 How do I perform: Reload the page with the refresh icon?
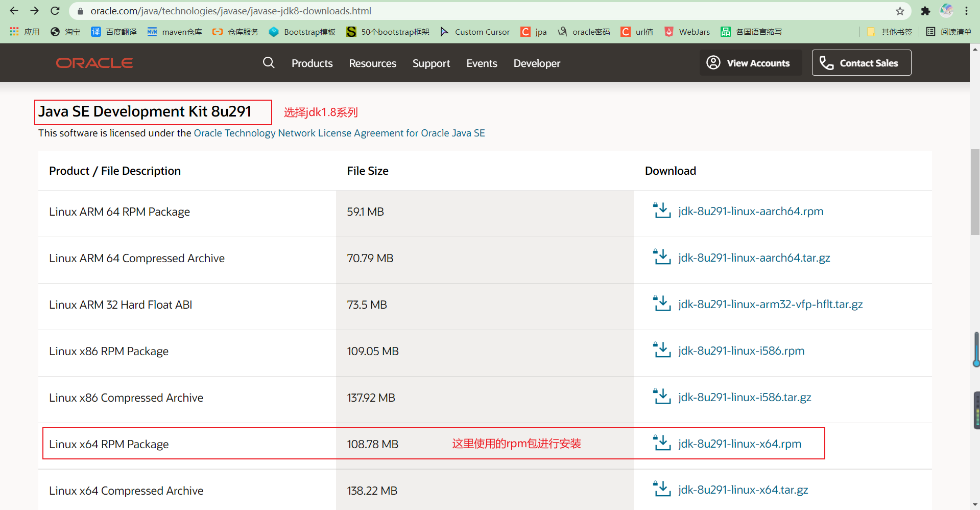tap(55, 11)
